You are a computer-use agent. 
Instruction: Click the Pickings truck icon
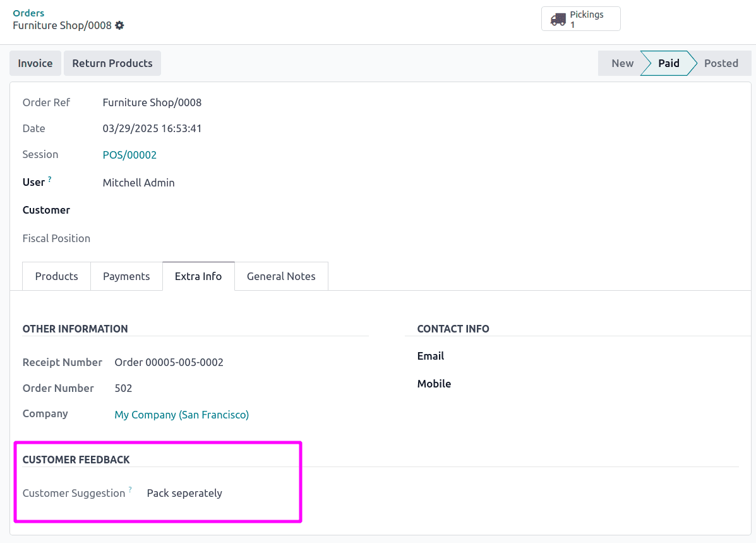tap(558, 20)
